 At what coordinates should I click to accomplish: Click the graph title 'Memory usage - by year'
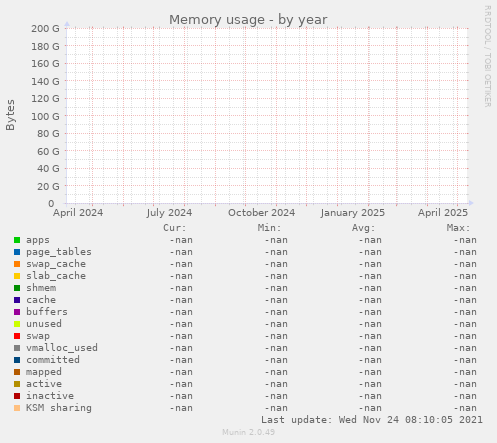point(248,20)
